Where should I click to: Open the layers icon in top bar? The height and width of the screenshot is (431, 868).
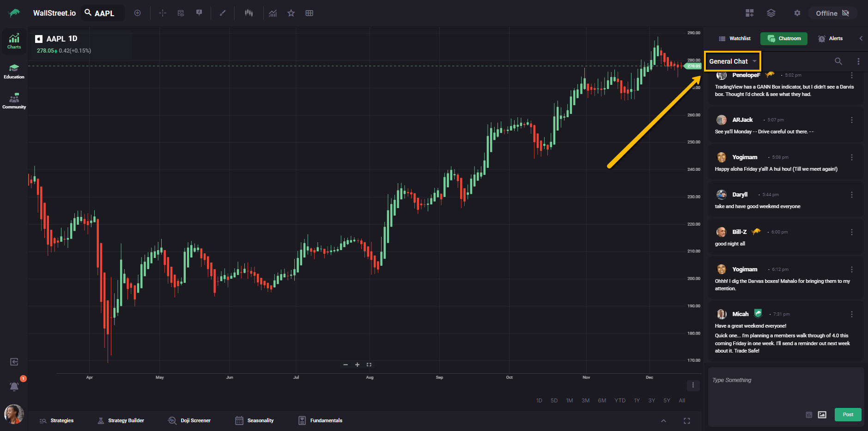(771, 13)
